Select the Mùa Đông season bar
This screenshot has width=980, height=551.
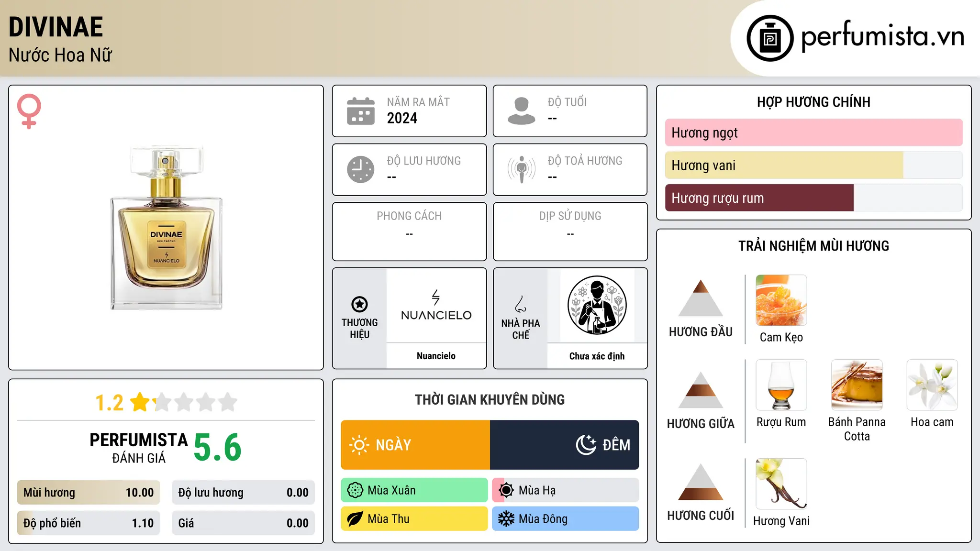click(566, 519)
